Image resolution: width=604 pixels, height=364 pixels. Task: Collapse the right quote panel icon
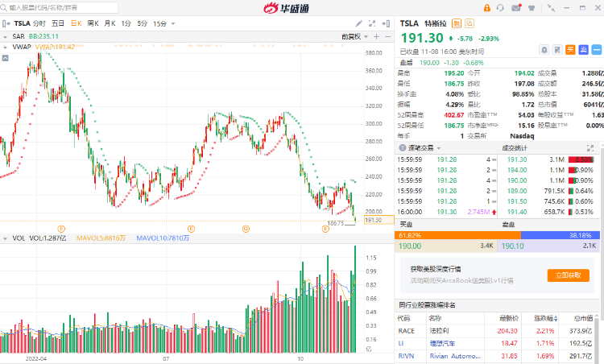click(386, 23)
